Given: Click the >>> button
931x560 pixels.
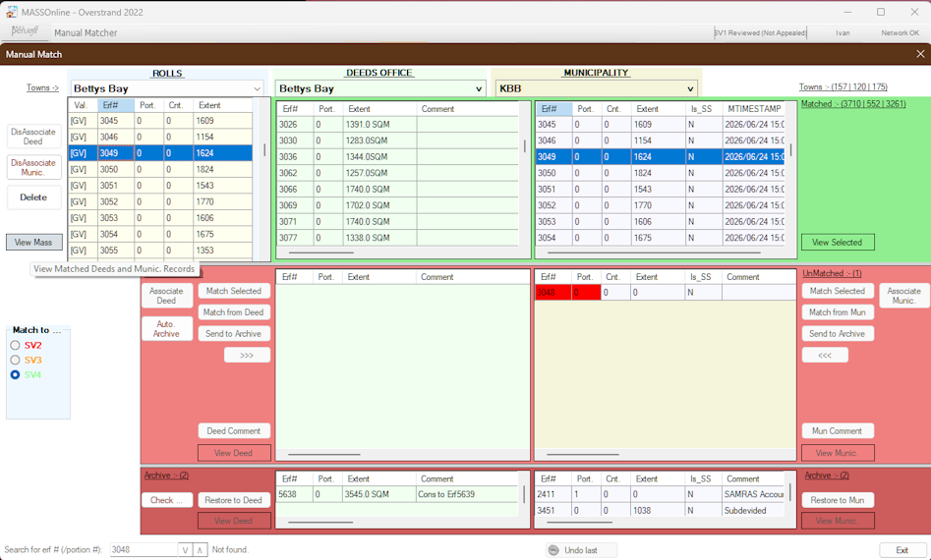Looking at the screenshot, I should click(247, 355).
